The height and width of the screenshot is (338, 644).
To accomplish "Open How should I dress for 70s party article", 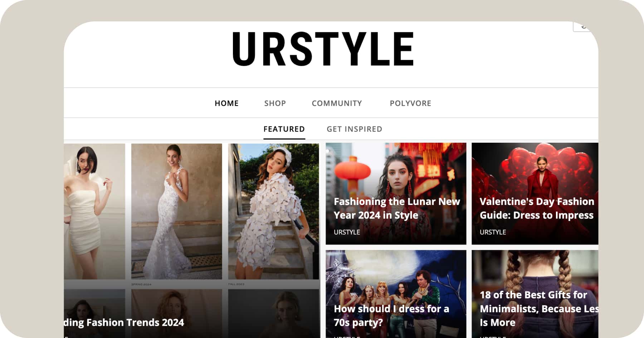I will pyautogui.click(x=396, y=294).
